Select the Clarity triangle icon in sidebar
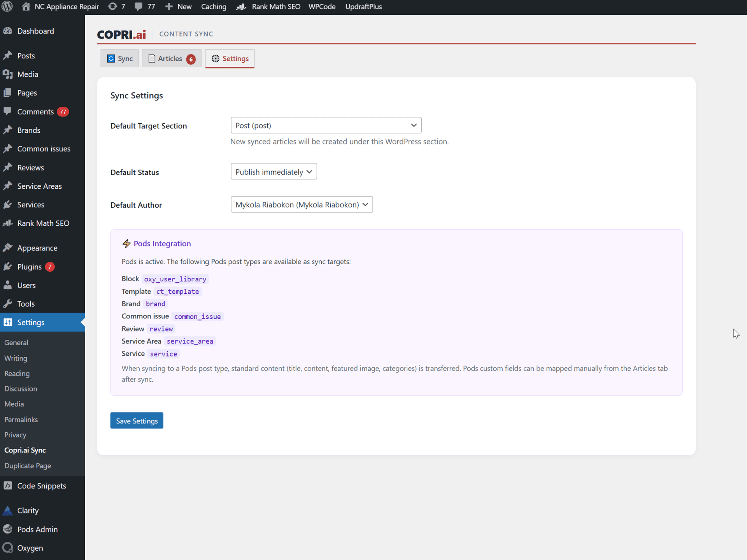 click(x=8, y=510)
